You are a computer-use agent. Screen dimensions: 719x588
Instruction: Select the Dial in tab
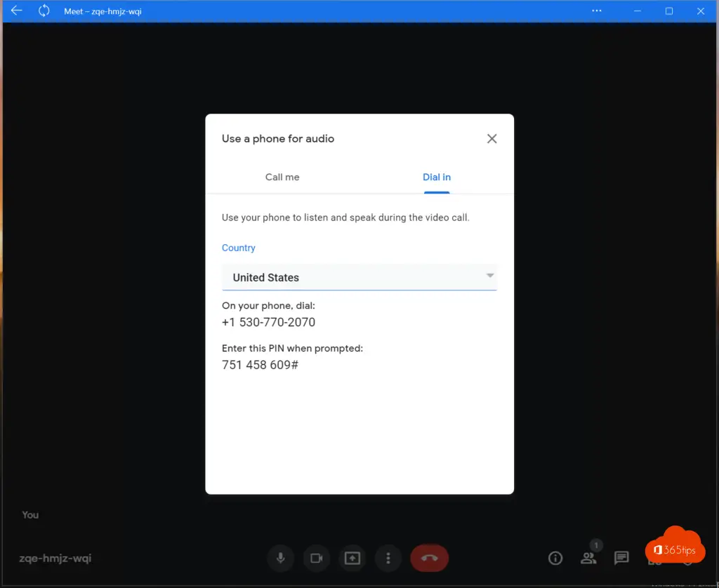pos(436,178)
